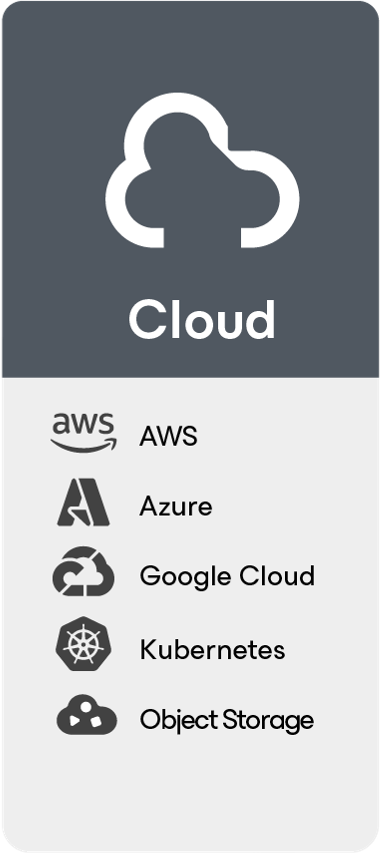380x853 pixels.
Task: Open the Object Storage text label
Action: [227, 720]
